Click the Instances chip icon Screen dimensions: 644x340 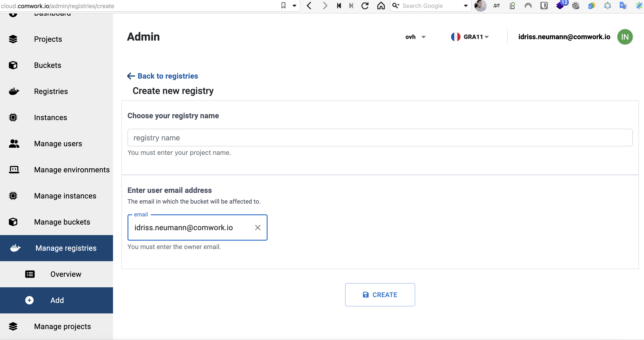coord(13,118)
